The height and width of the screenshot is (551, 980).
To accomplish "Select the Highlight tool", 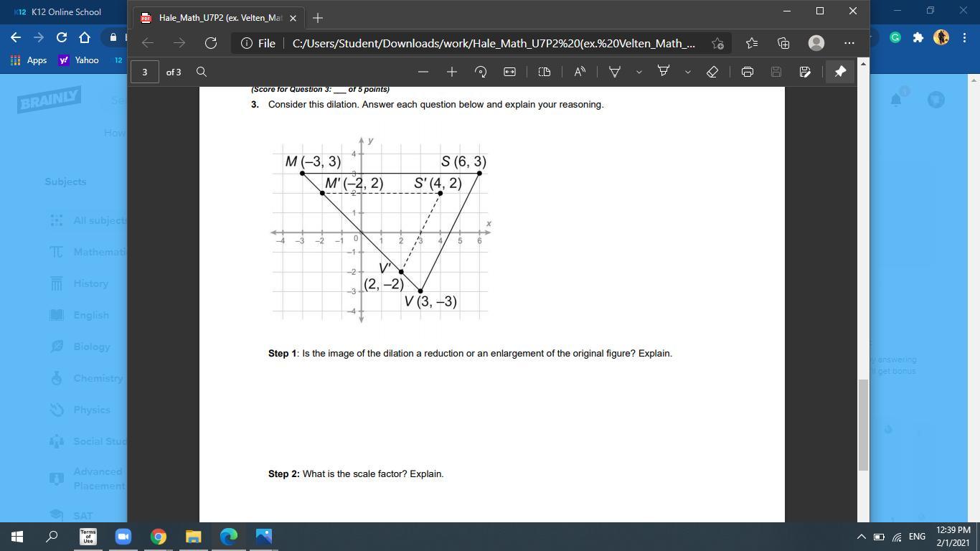I will 664,72.
